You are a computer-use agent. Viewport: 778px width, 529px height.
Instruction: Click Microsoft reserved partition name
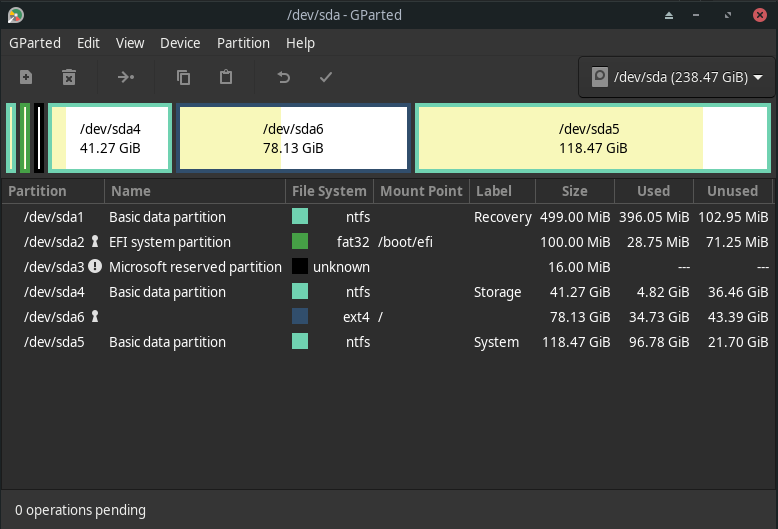(195, 267)
